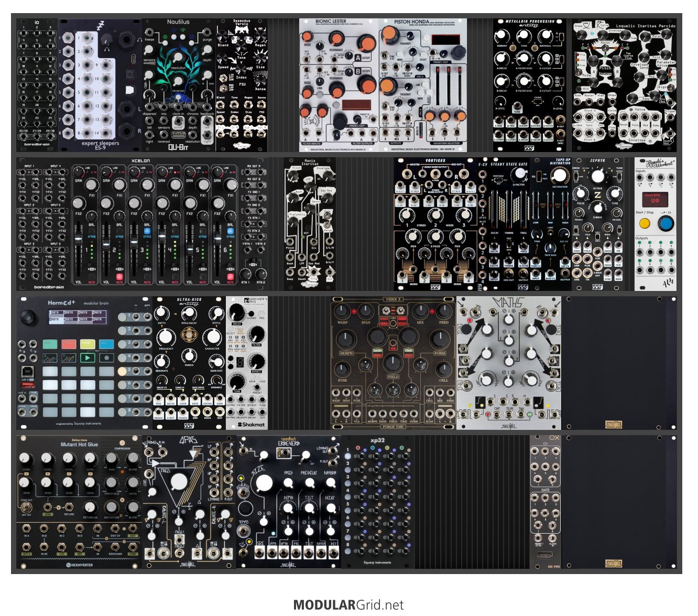
Task: Click the Tune knob on Archer's Rig
Action: [237, 381]
